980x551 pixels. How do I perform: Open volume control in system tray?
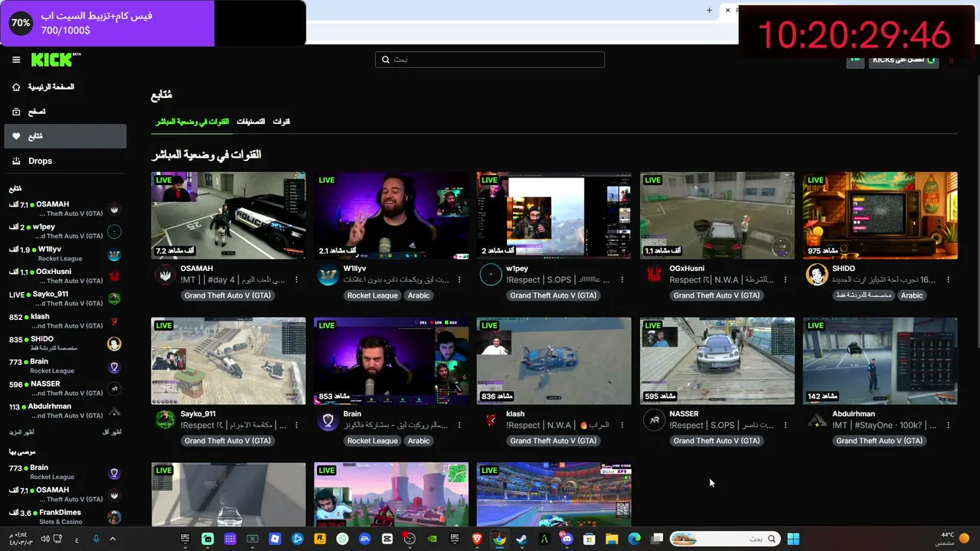click(45, 539)
